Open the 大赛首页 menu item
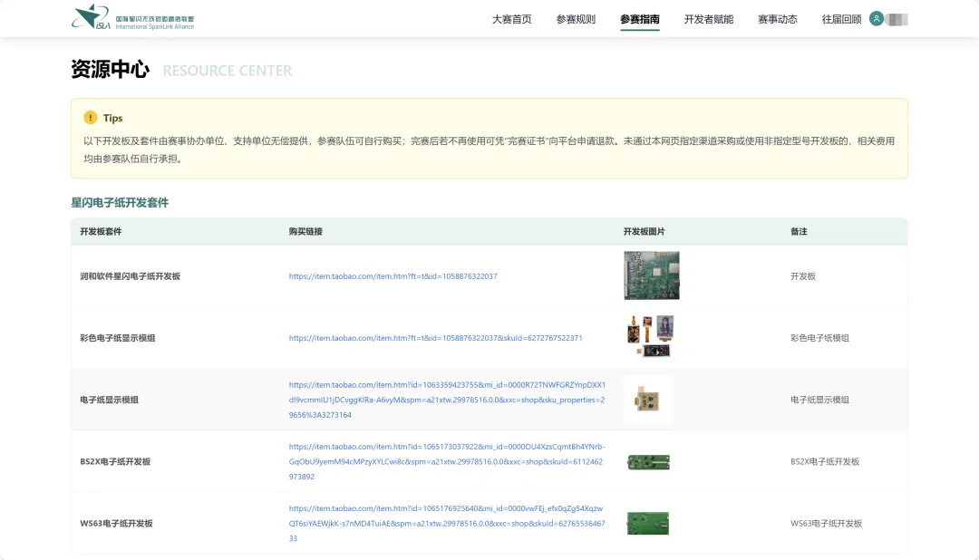979x560 pixels. (511, 19)
